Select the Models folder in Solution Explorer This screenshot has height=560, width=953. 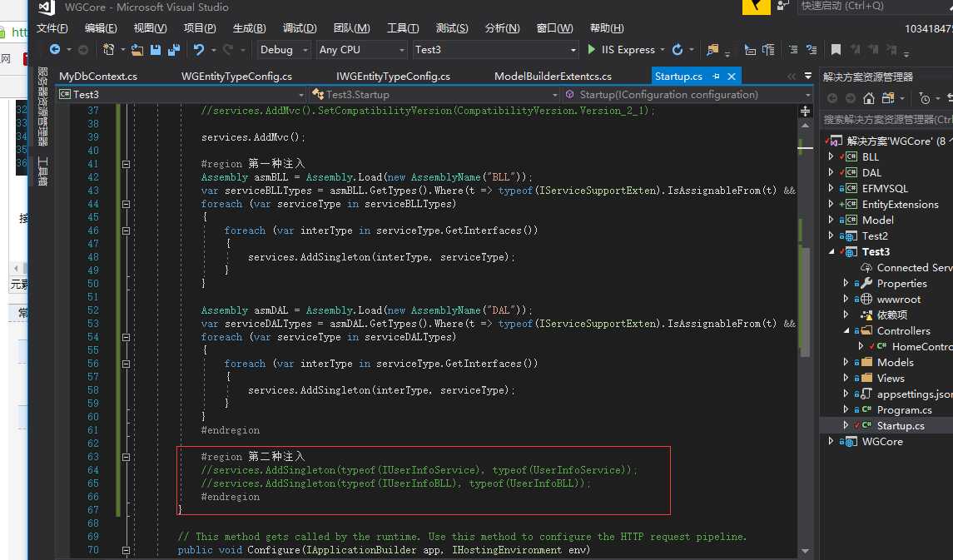[896, 362]
